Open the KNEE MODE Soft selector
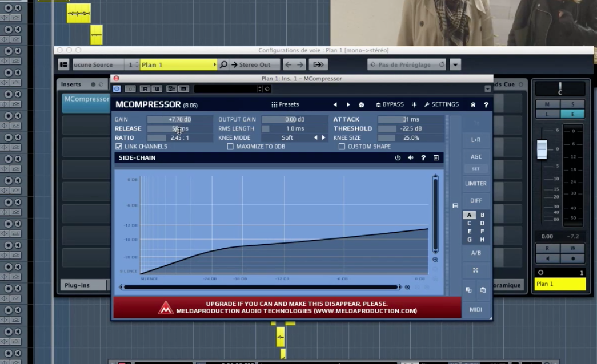 [x=287, y=137]
